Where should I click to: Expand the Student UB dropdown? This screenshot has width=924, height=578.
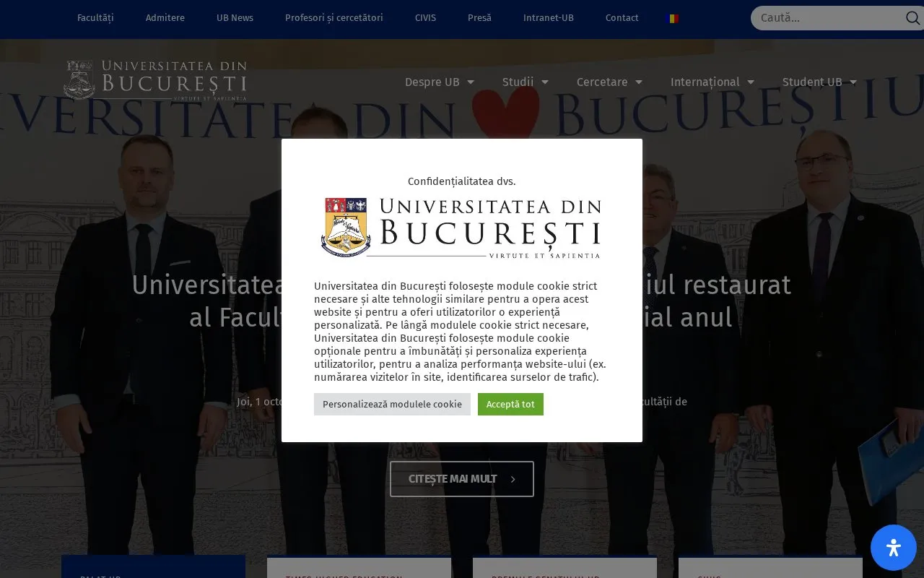819,82
